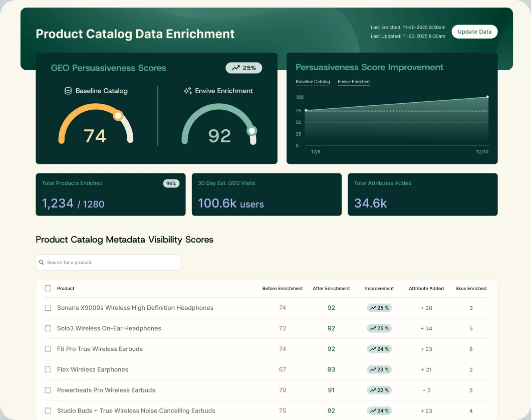Click the Baseline Catalog database icon
Viewport: 531px width, 420px height.
(68, 91)
